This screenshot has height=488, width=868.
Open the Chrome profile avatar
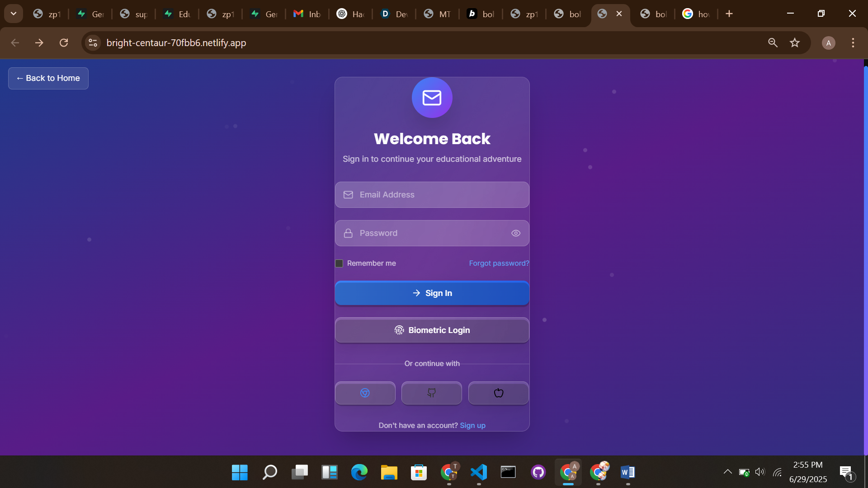pos(828,43)
